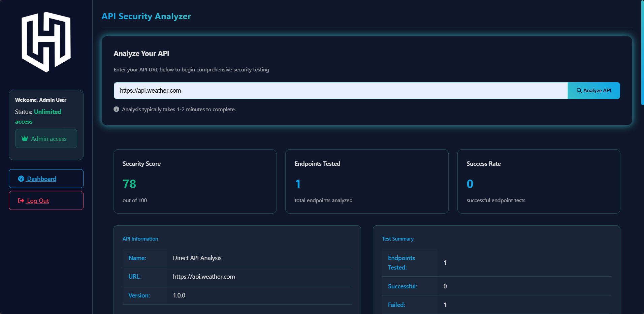This screenshot has width=644, height=314.
Task: Click the 'Security Score' card heading
Action: 141,164
